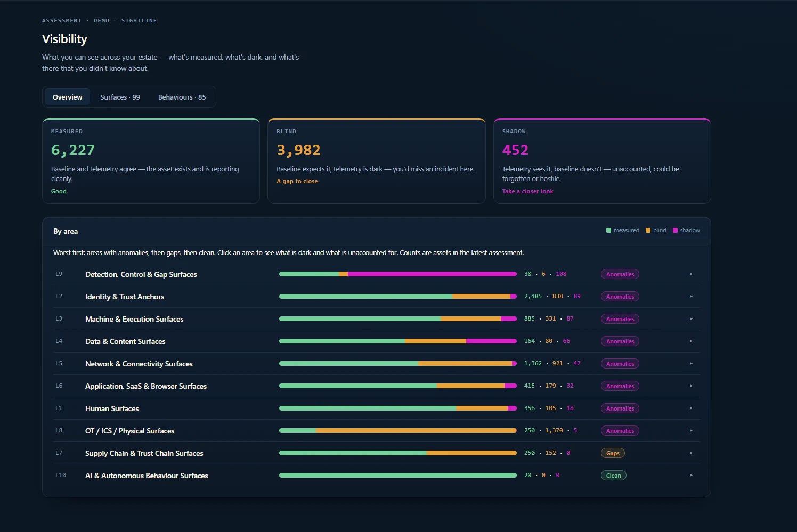The image size is (797, 532).
Task: Expand the Detection, Control & Gap Surfaces row arrow
Action: [x=691, y=274]
